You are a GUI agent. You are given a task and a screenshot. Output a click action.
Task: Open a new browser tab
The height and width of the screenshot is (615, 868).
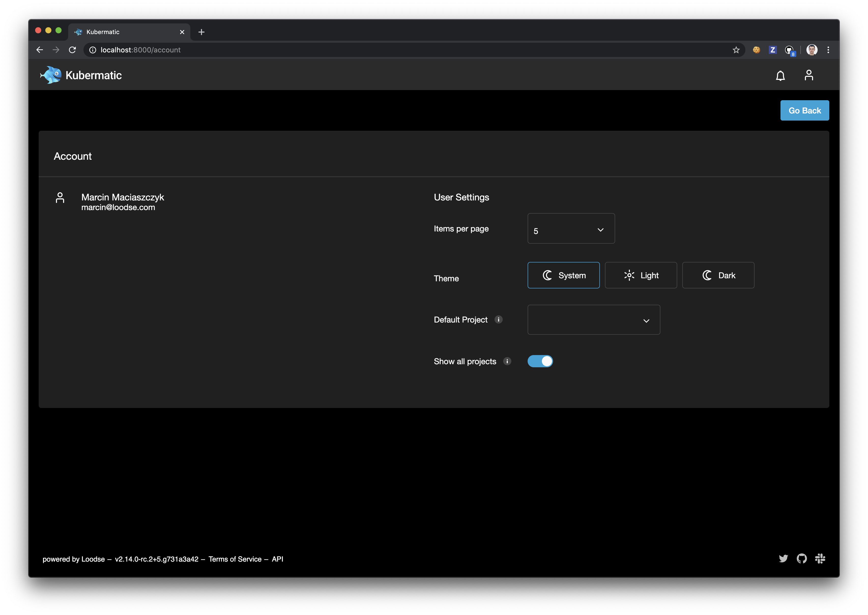(x=201, y=32)
